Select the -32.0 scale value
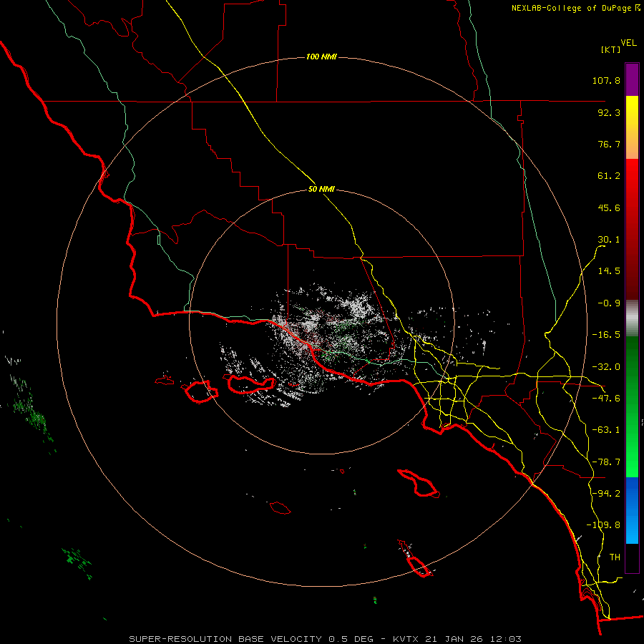 tap(606, 367)
